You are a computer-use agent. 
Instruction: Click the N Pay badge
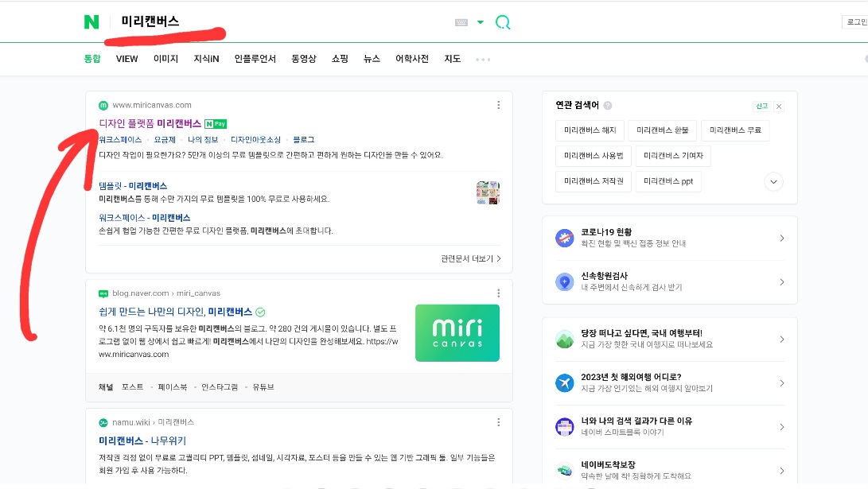[x=216, y=124]
